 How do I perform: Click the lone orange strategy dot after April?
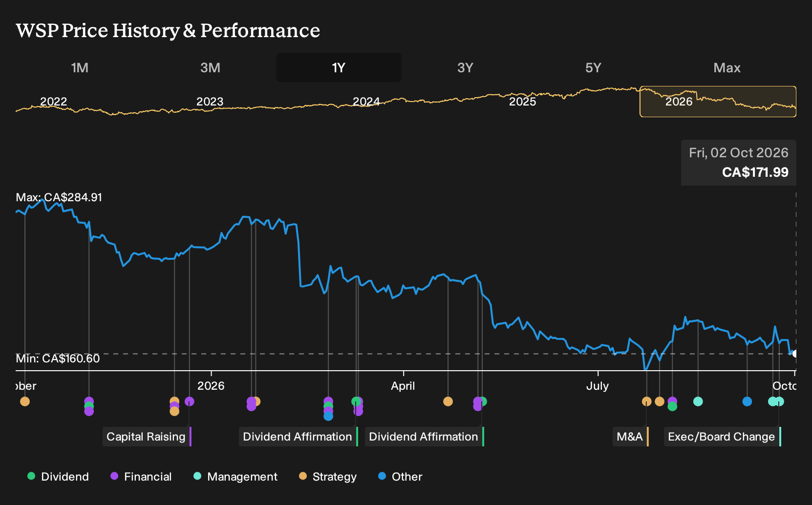pyautogui.click(x=448, y=401)
